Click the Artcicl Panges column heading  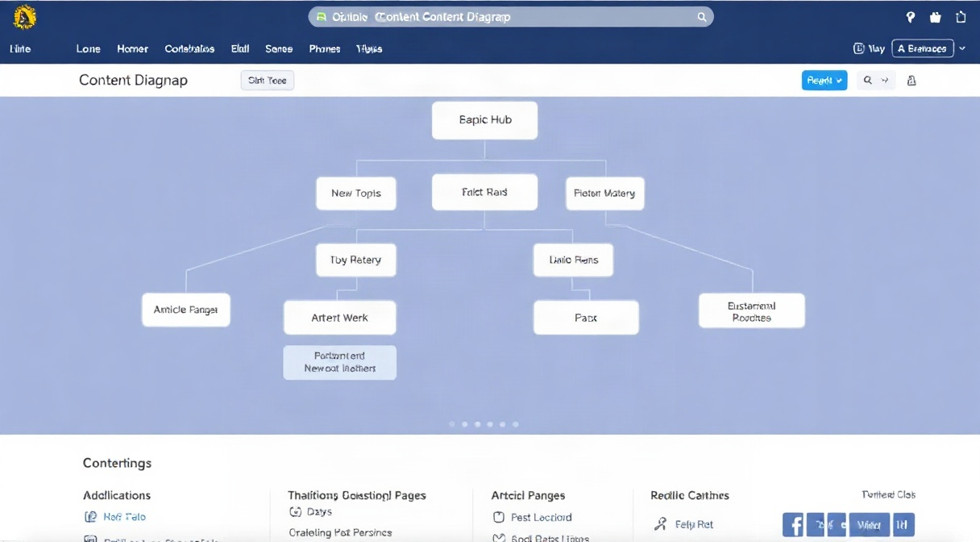click(529, 495)
